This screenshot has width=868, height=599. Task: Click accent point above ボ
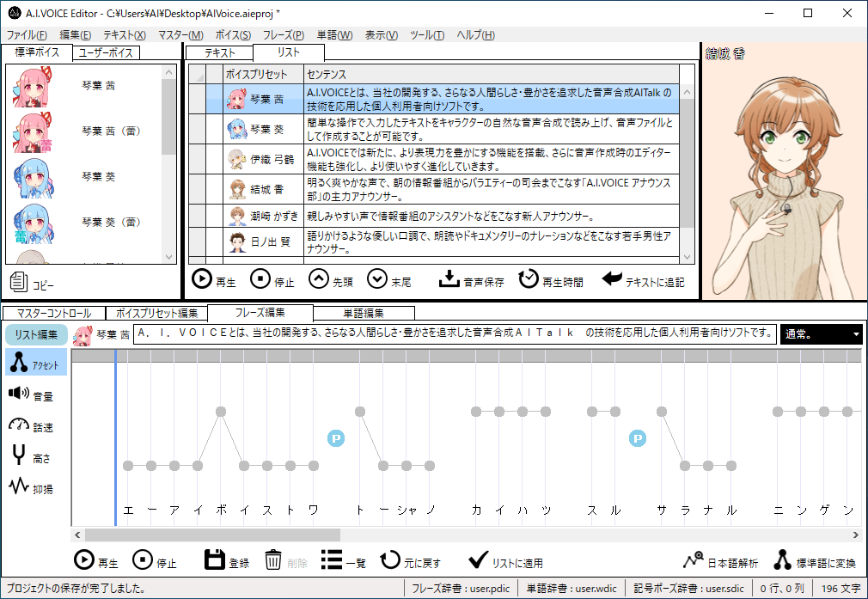click(220, 412)
